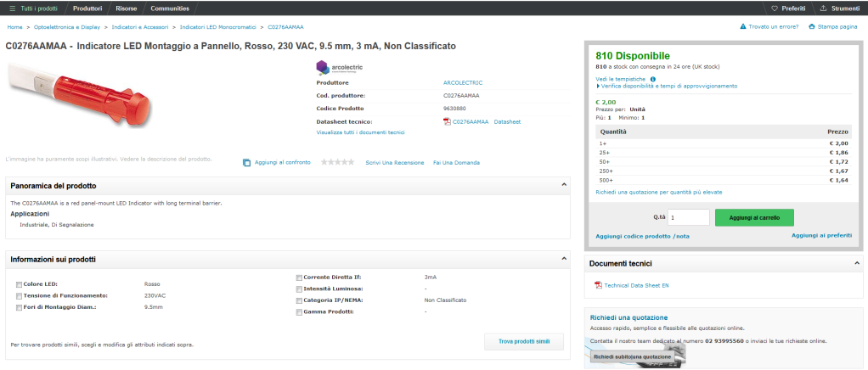Tick the first right-column attribute checkbox
The image size is (868, 370).
[x=299, y=277]
